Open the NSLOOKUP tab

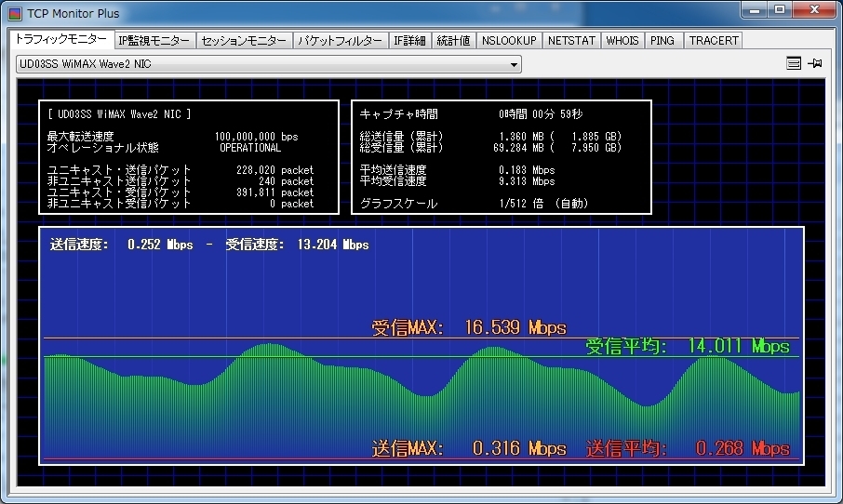tap(509, 41)
